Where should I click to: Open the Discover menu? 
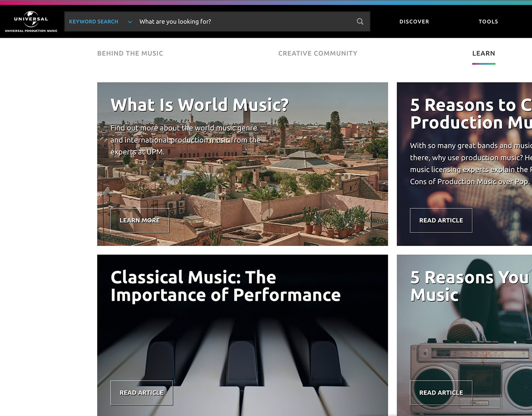tap(414, 21)
